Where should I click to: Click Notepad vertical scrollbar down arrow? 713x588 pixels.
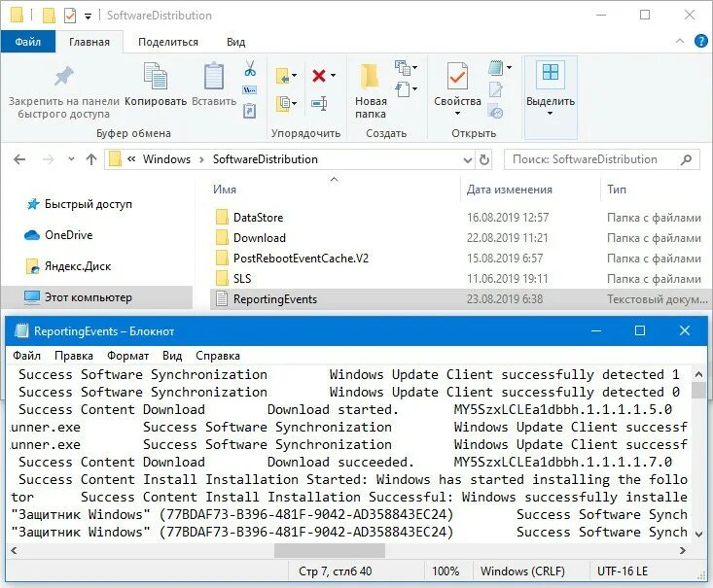[x=699, y=535]
